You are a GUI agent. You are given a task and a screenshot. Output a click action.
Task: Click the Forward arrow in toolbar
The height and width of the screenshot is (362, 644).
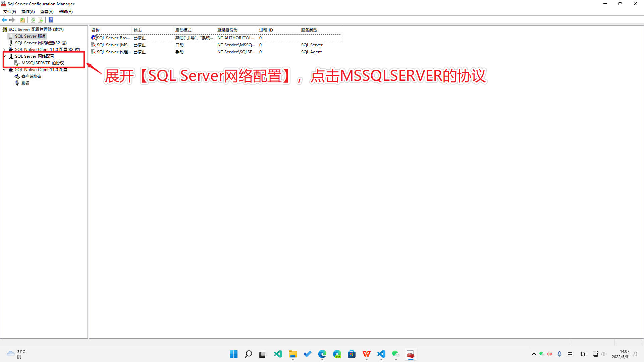(x=12, y=20)
